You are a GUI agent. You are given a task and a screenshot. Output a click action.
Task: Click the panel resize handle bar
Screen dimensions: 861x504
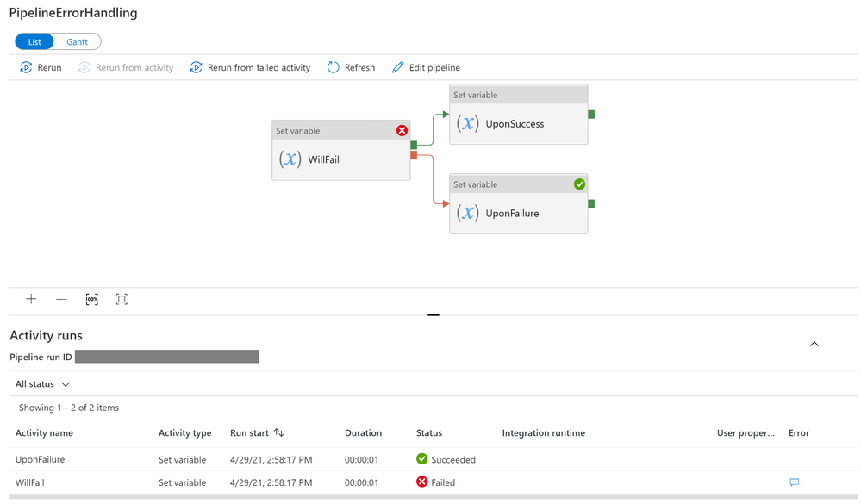tap(434, 315)
